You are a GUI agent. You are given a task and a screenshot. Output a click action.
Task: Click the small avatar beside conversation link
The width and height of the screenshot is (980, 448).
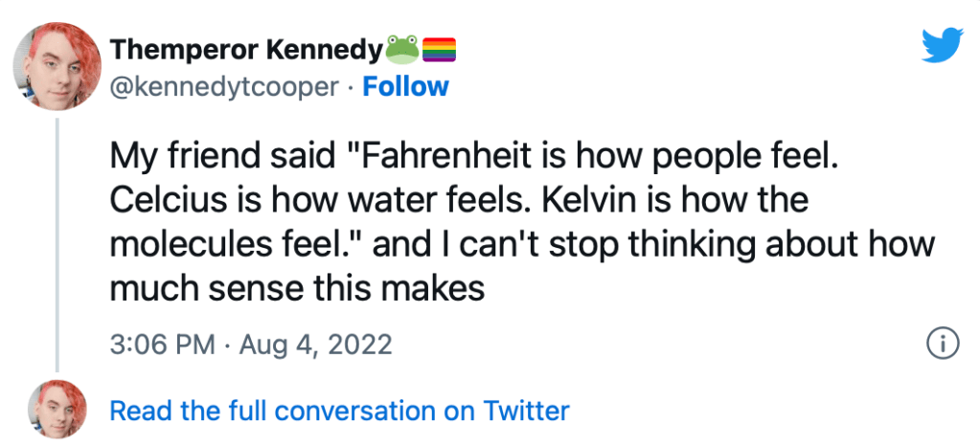tap(57, 412)
